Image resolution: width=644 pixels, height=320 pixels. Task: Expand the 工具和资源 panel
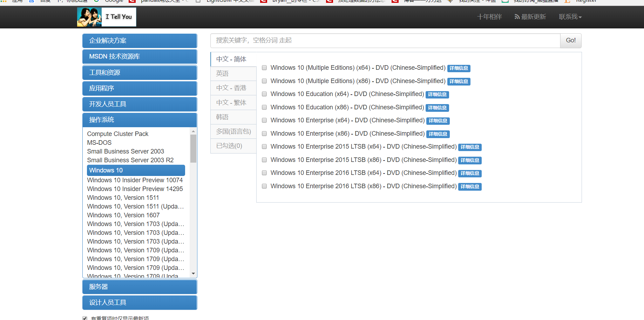(140, 73)
